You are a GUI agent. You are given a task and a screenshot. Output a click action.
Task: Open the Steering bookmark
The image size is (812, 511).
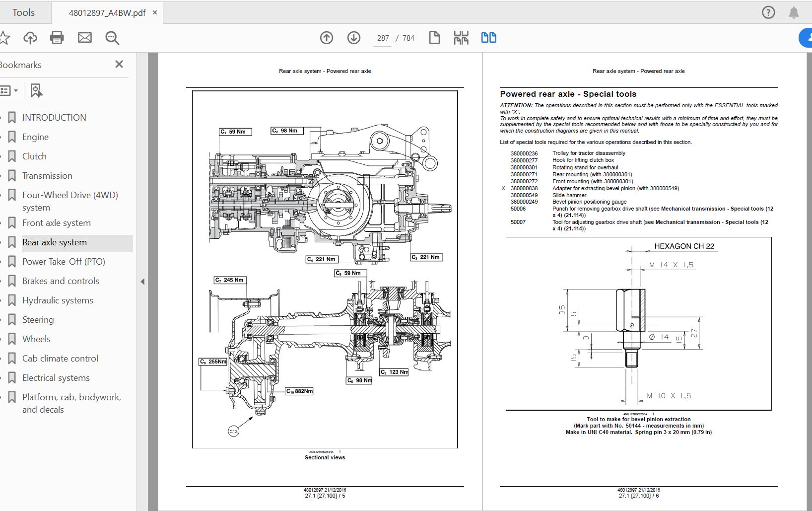pyautogui.click(x=38, y=320)
